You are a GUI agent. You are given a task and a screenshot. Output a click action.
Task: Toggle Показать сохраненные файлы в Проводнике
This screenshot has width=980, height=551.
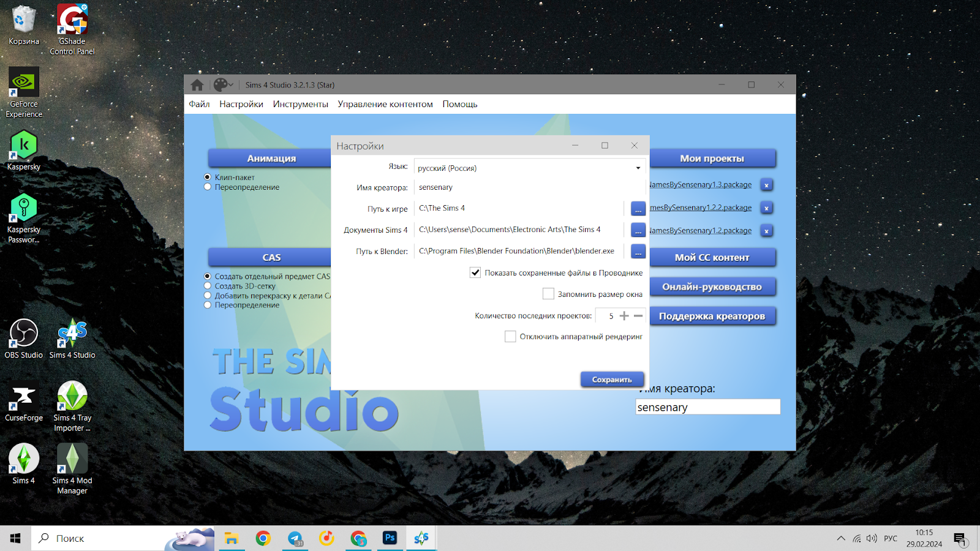tap(475, 272)
